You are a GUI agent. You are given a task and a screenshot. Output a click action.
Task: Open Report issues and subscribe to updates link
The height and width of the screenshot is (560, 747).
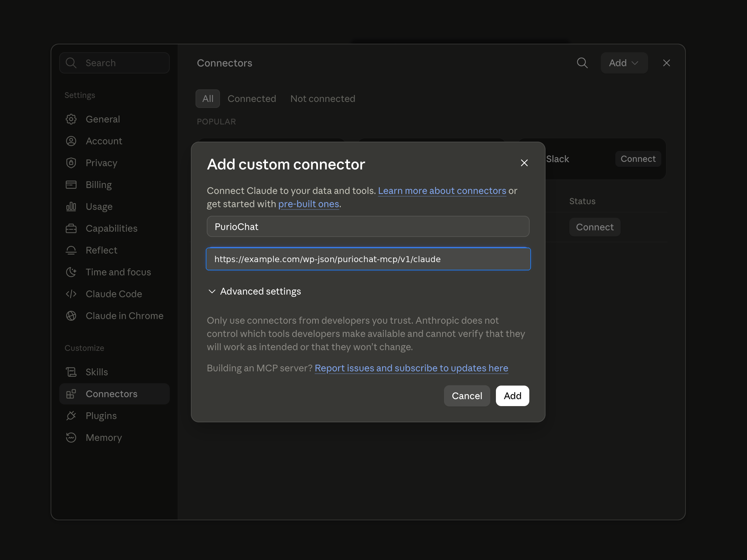[x=411, y=368]
